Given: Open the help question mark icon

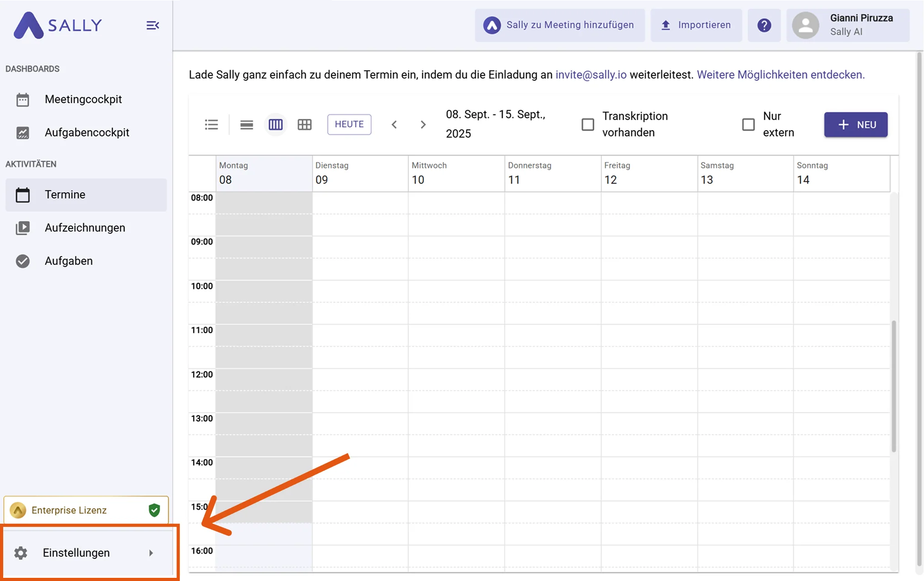Looking at the screenshot, I should coord(764,25).
